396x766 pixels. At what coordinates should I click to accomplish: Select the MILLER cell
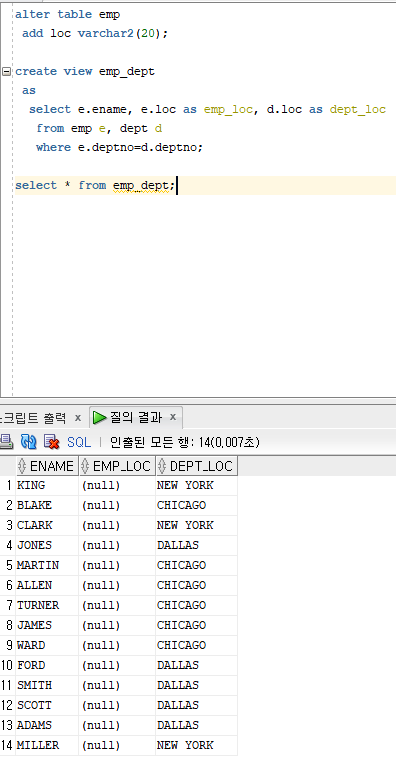[47, 745]
